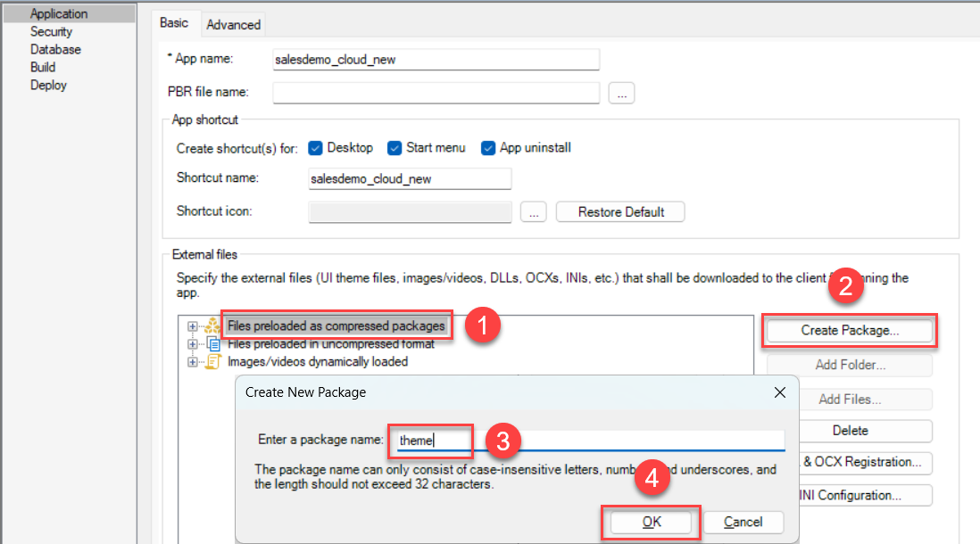
Task: Toggle the Desktop shortcut checkbox
Action: click(315, 148)
